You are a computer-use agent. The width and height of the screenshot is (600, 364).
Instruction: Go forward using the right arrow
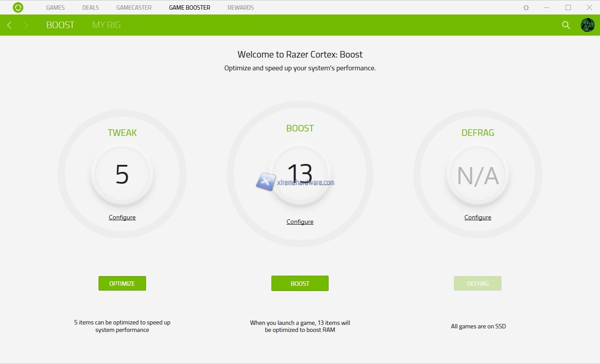click(26, 25)
